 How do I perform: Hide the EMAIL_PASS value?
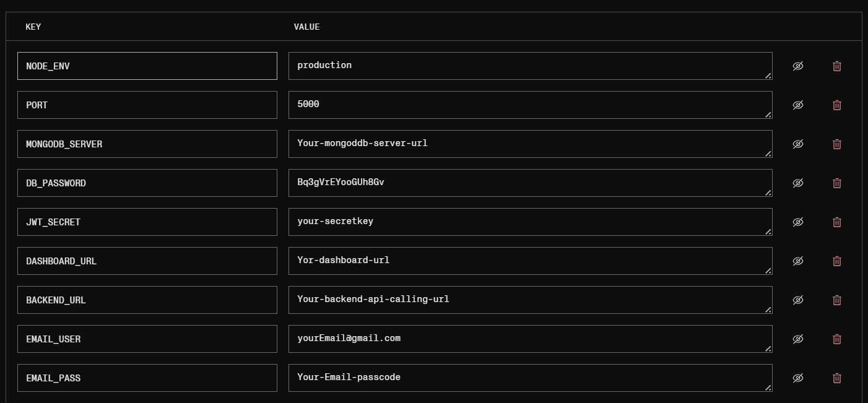pos(798,378)
